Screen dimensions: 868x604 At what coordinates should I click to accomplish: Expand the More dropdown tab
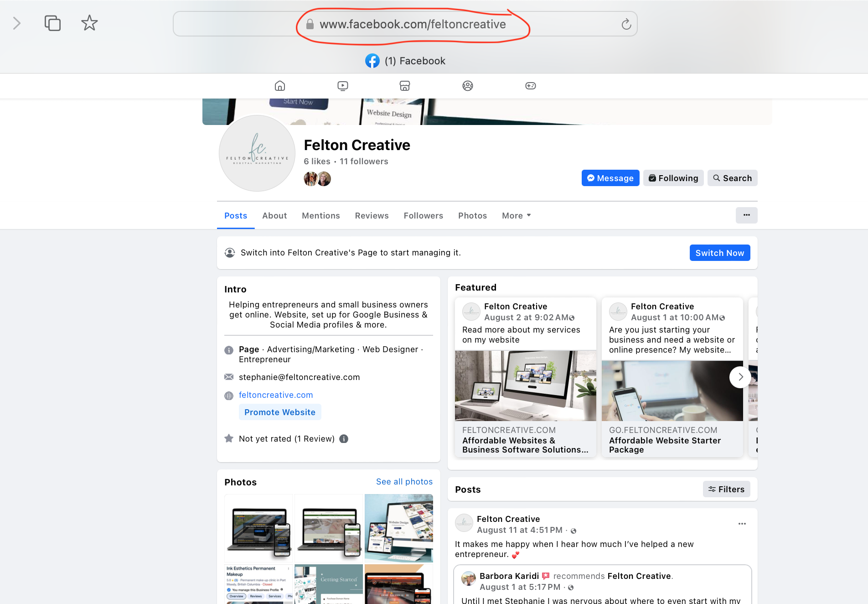(x=517, y=216)
